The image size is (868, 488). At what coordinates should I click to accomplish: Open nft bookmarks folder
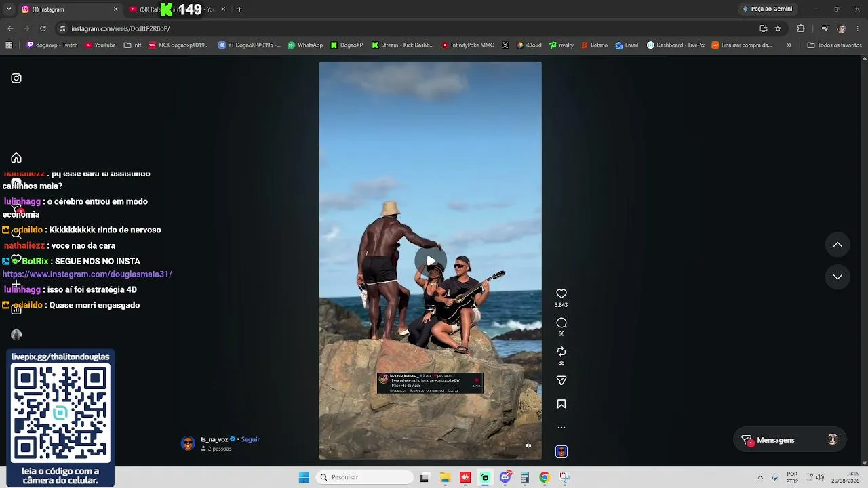click(133, 45)
